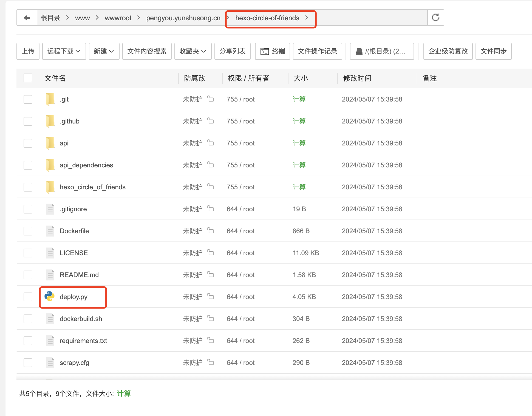Click the LICENSE file icon
The height and width of the screenshot is (416, 532).
tap(50, 253)
